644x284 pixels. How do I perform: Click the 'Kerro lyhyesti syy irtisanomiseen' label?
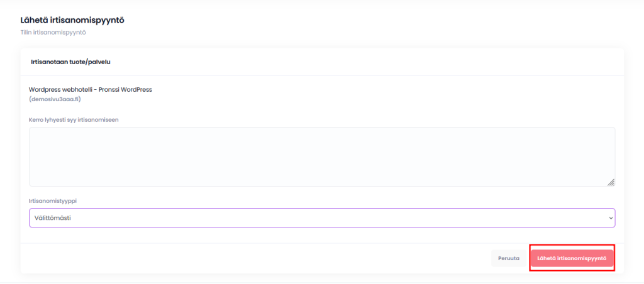pos(74,119)
